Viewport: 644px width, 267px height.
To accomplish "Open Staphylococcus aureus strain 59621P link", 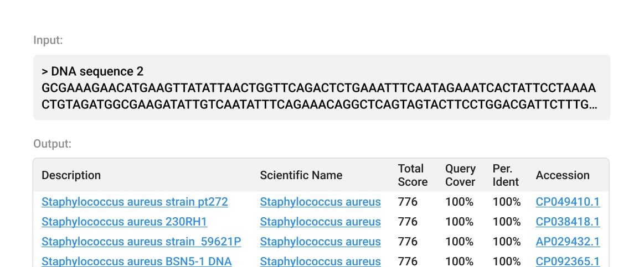I will pyautogui.click(x=141, y=242).
